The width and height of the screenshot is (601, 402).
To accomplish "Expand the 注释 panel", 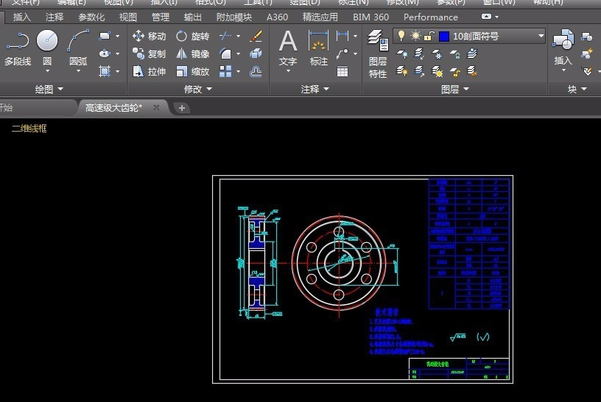I will [x=315, y=89].
